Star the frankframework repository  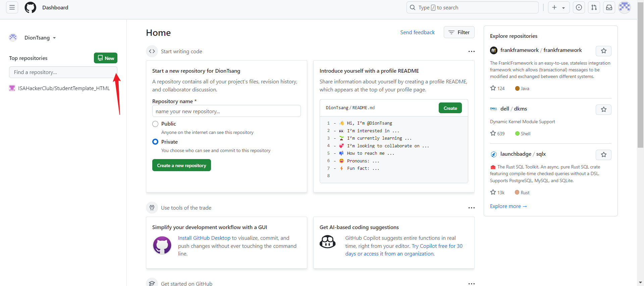[603, 51]
